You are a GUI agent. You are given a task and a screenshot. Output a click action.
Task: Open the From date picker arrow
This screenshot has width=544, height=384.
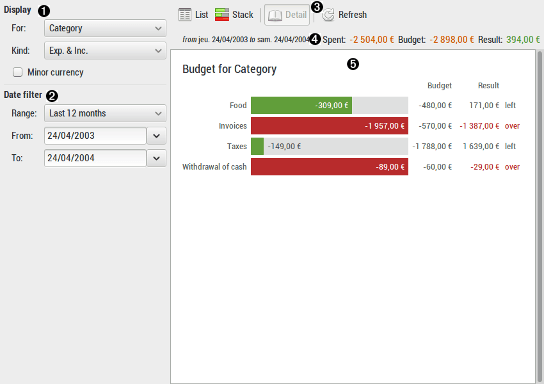coord(156,136)
